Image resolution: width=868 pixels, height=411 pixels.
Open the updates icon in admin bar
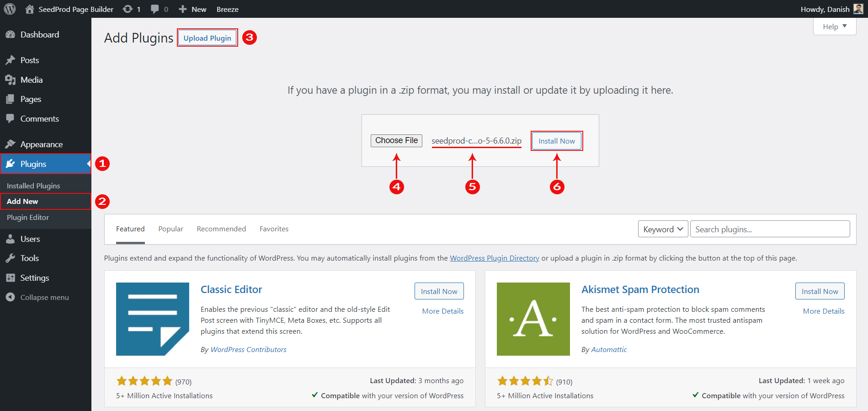click(x=128, y=9)
